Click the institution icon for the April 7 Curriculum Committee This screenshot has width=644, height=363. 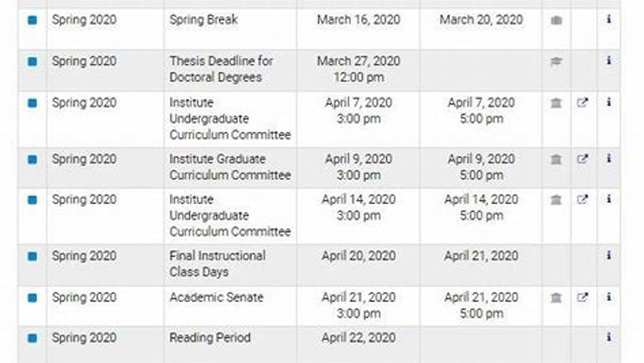(555, 103)
